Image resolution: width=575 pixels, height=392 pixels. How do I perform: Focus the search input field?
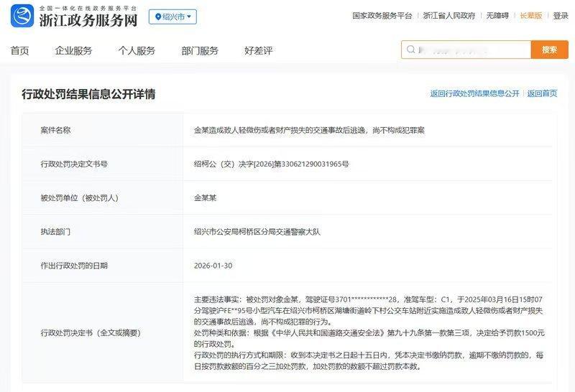[466, 50]
